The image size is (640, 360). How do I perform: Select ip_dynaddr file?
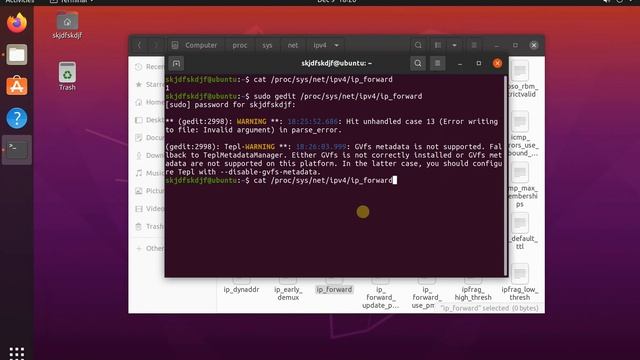pos(241,289)
